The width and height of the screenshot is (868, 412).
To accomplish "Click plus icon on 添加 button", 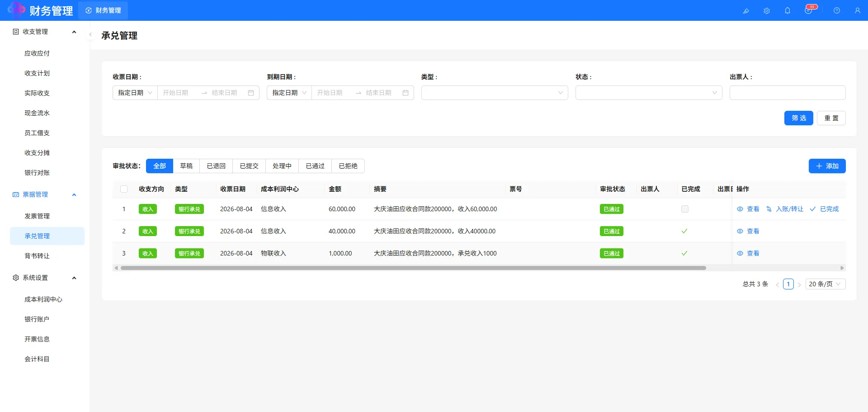I will coord(819,166).
